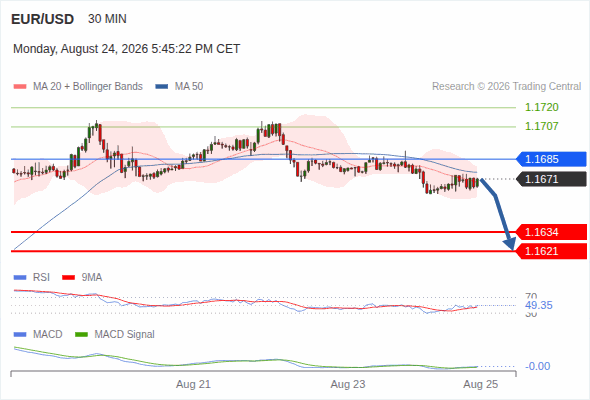Click the blue RSI legend marker
This screenshot has height=400, width=590.
point(20,278)
